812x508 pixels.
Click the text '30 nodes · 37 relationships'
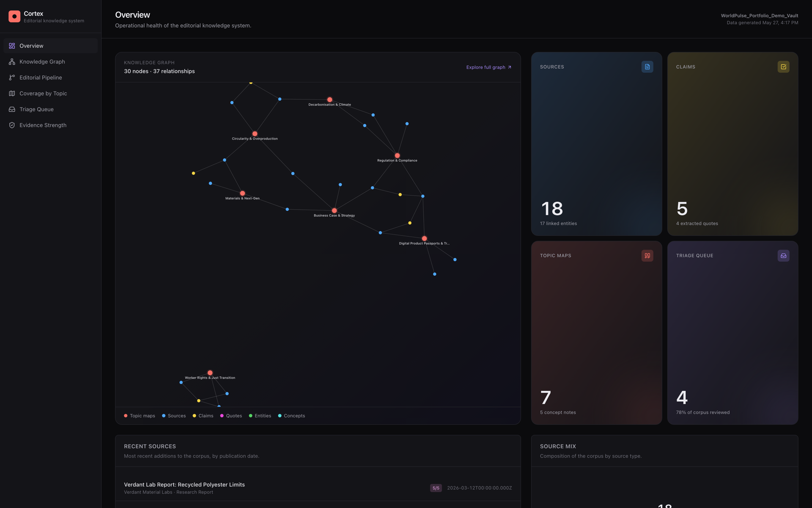point(159,71)
